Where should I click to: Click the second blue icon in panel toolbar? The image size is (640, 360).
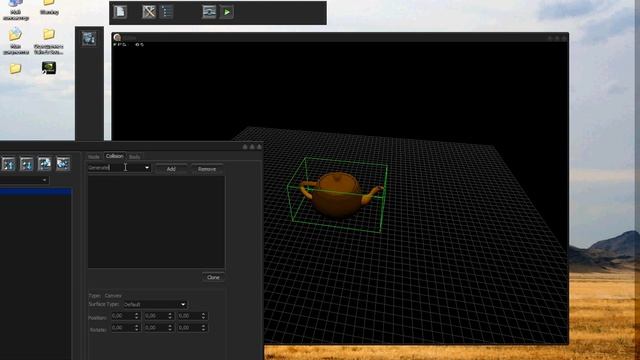(x=27, y=164)
